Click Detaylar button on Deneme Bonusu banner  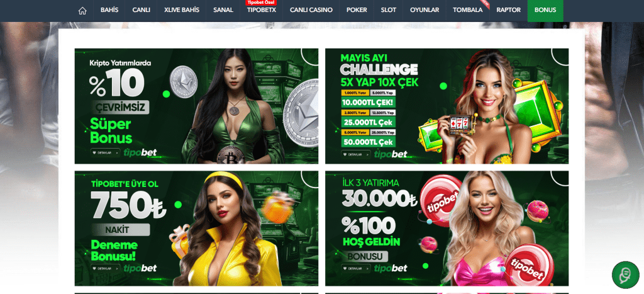(105, 269)
